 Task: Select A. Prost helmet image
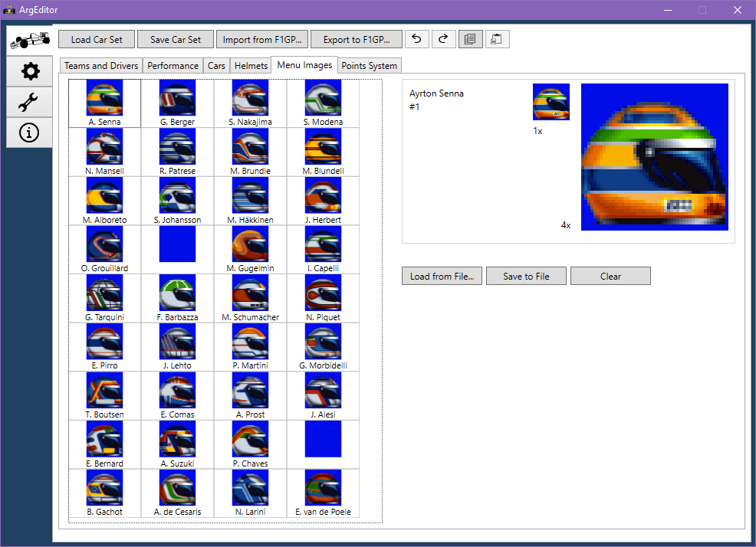[250, 390]
